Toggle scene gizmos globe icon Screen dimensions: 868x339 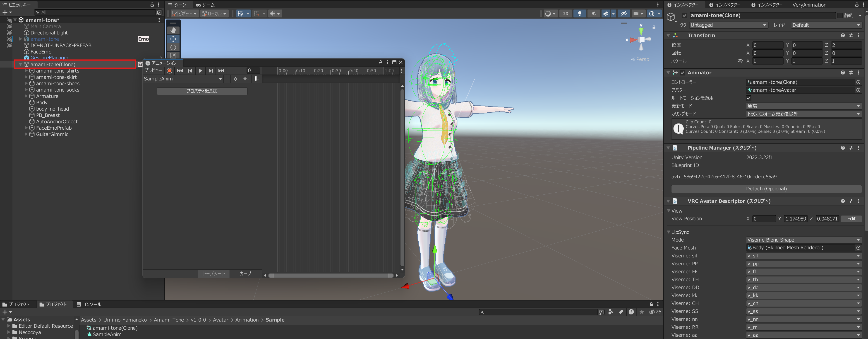(651, 14)
